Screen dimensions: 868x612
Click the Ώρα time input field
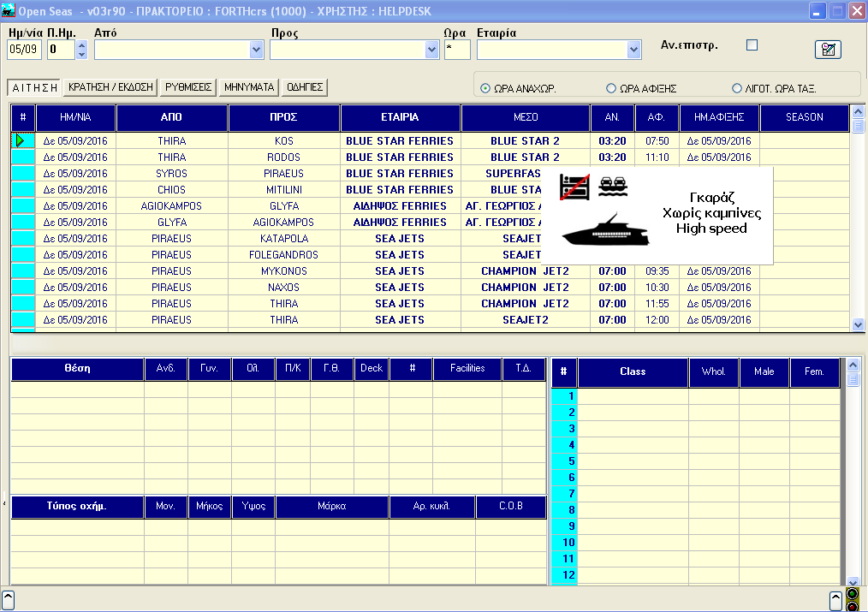(x=457, y=50)
